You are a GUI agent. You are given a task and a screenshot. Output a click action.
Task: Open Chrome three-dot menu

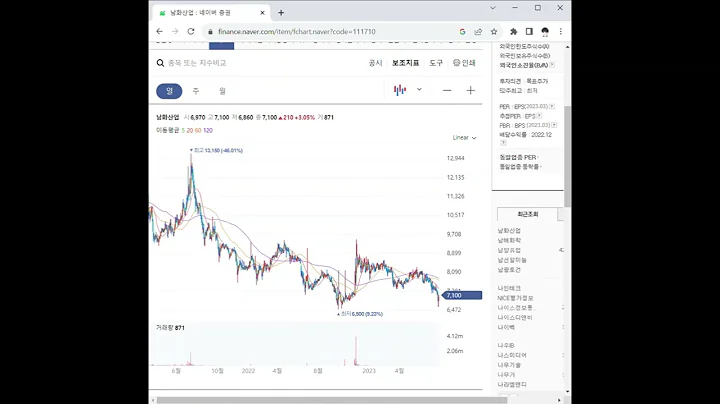coord(561,32)
